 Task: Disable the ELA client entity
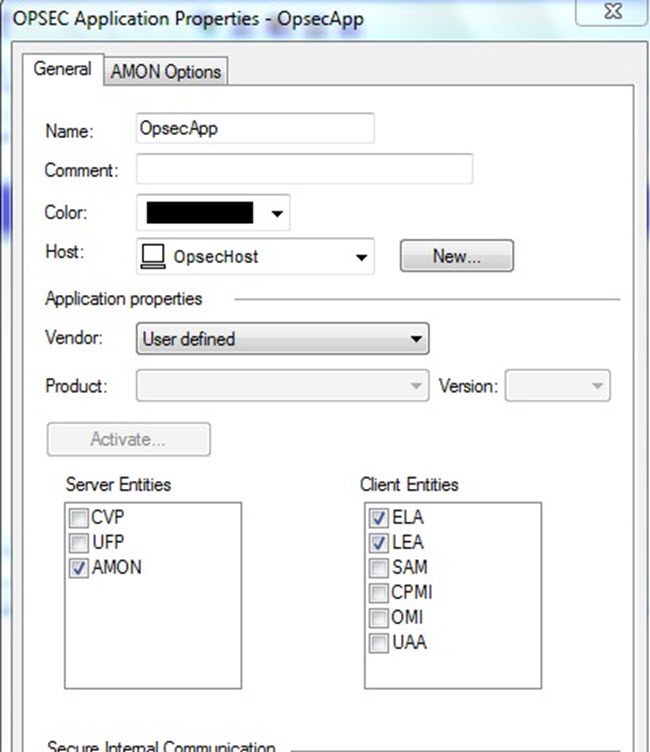378,517
